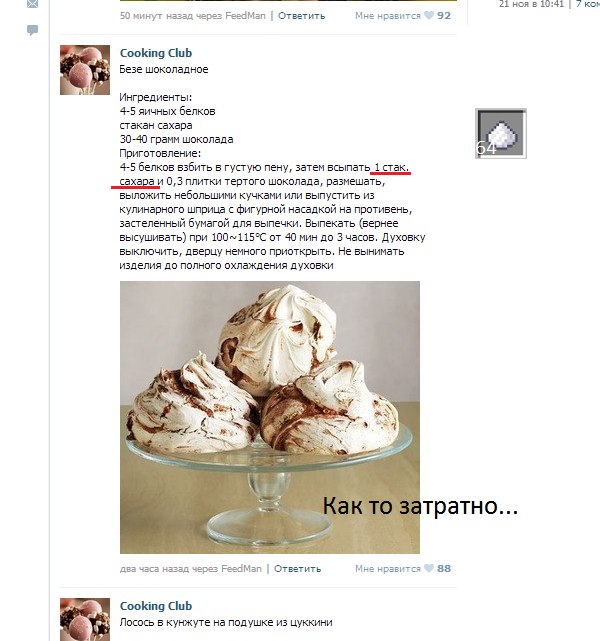Click the envelope messages icon in the sidebar
This screenshot has height=641, width=600.
pos(32,4)
